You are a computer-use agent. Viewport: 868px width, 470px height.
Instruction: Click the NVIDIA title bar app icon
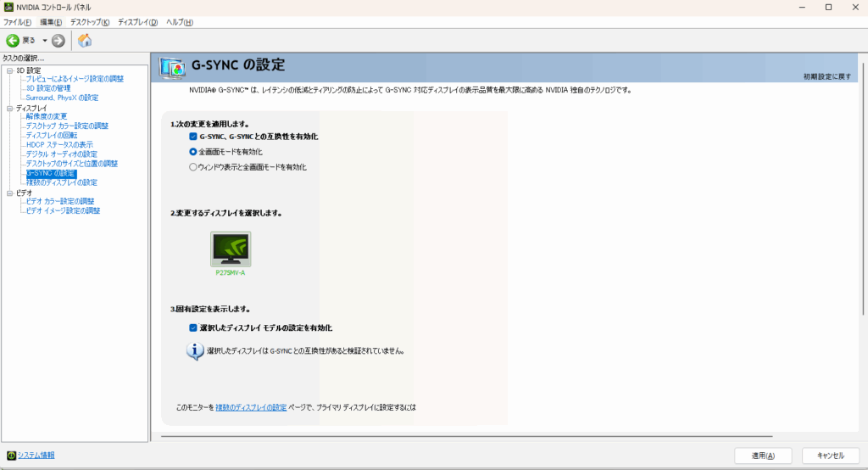(x=8, y=7)
